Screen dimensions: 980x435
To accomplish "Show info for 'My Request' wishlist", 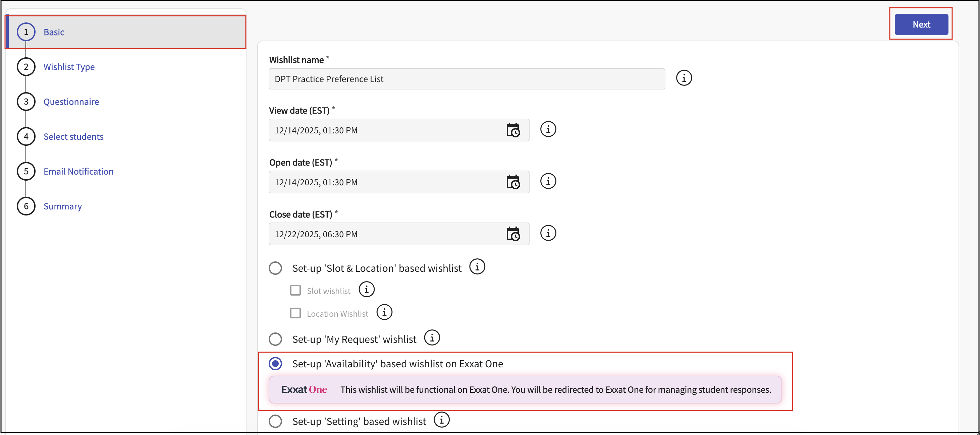I will [x=432, y=338].
